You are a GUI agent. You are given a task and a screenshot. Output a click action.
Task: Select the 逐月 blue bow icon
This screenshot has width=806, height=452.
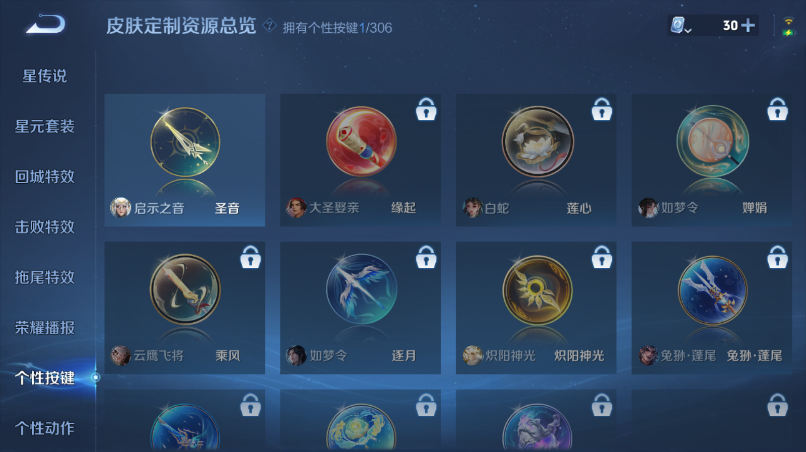tap(361, 289)
